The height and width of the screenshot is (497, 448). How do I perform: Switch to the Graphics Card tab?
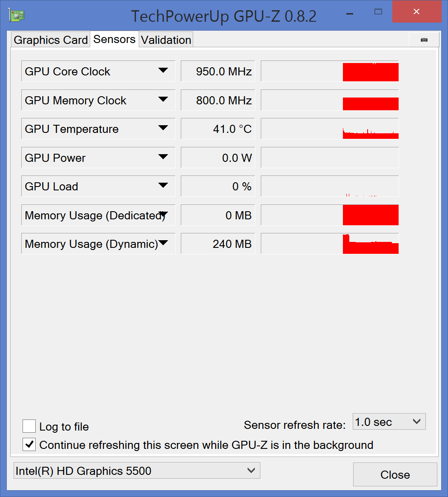point(51,40)
